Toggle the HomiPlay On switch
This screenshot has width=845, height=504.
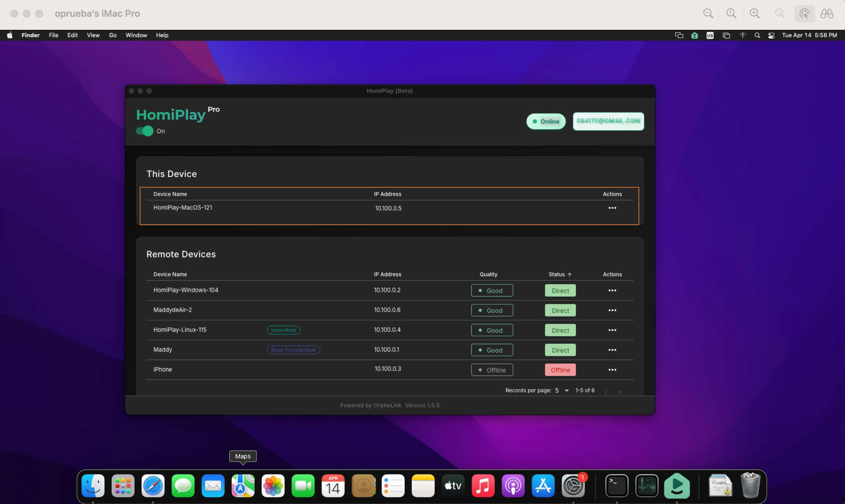click(144, 131)
